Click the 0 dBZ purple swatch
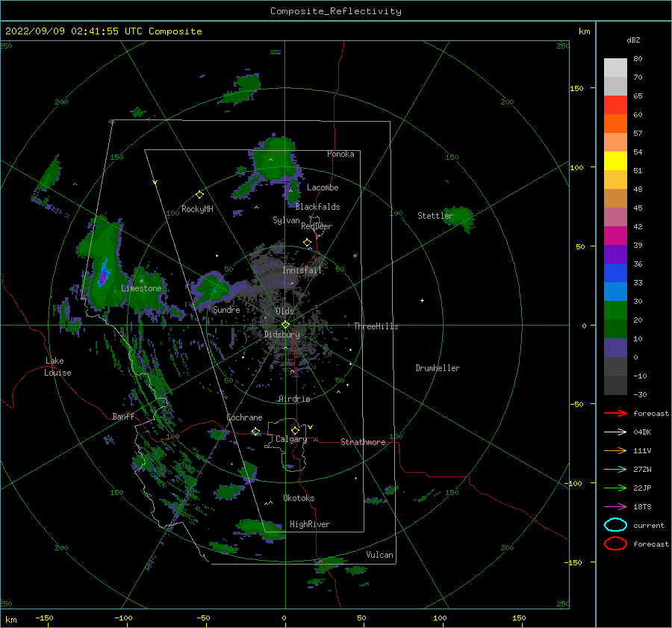The width and height of the screenshot is (672, 628). (x=615, y=348)
